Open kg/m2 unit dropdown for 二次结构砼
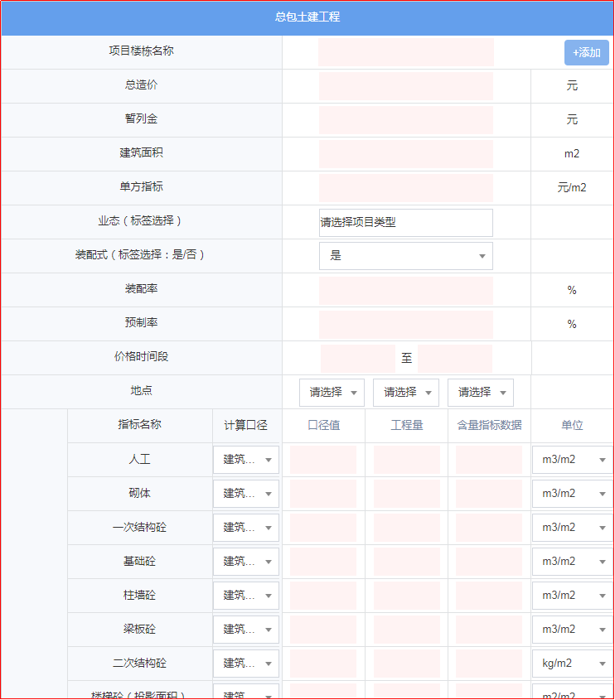This screenshot has width=615, height=700. click(572, 664)
